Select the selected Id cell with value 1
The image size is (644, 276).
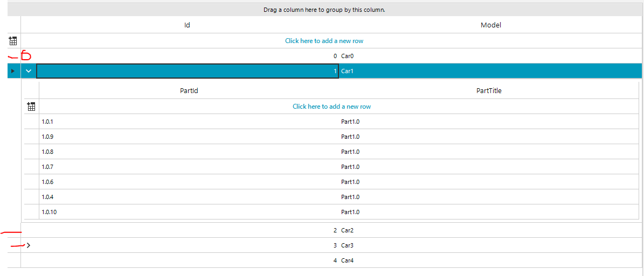point(187,71)
